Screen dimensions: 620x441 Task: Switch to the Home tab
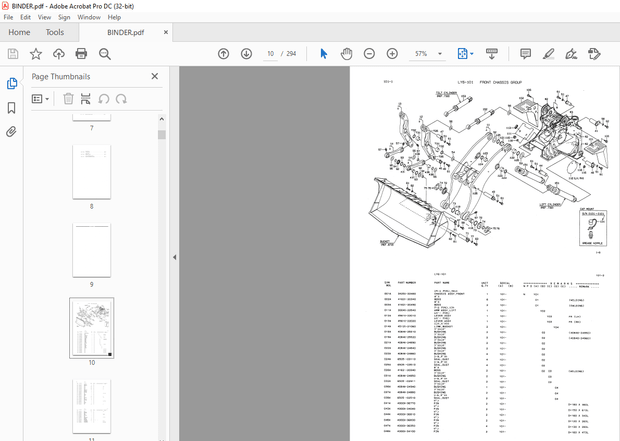click(x=19, y=32)
